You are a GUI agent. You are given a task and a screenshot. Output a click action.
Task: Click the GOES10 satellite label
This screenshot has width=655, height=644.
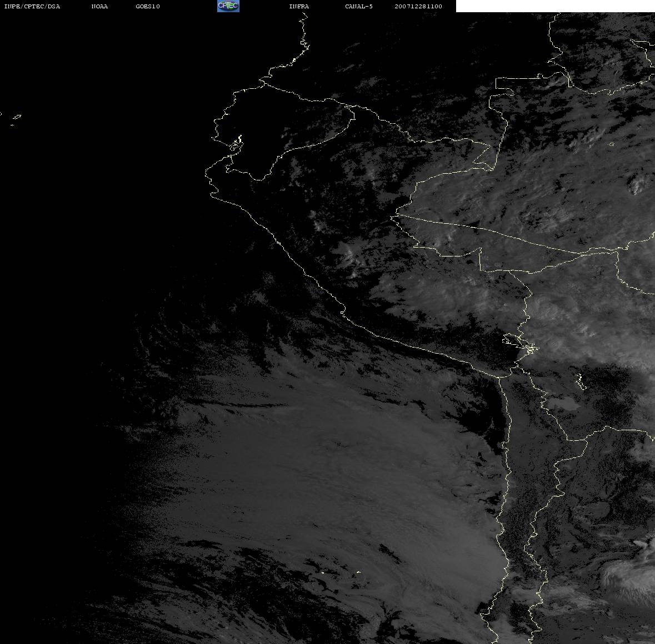pyautogui.click(x=148, y=6)
